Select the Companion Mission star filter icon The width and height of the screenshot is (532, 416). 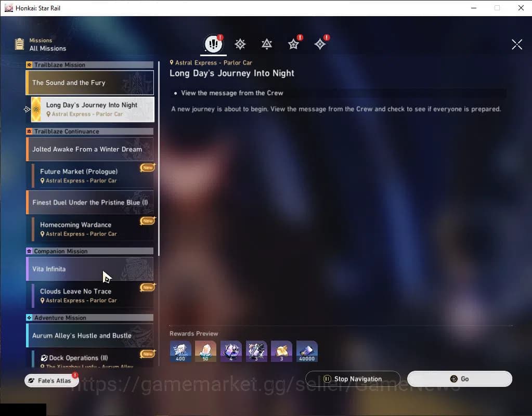(x=294, y=44)
